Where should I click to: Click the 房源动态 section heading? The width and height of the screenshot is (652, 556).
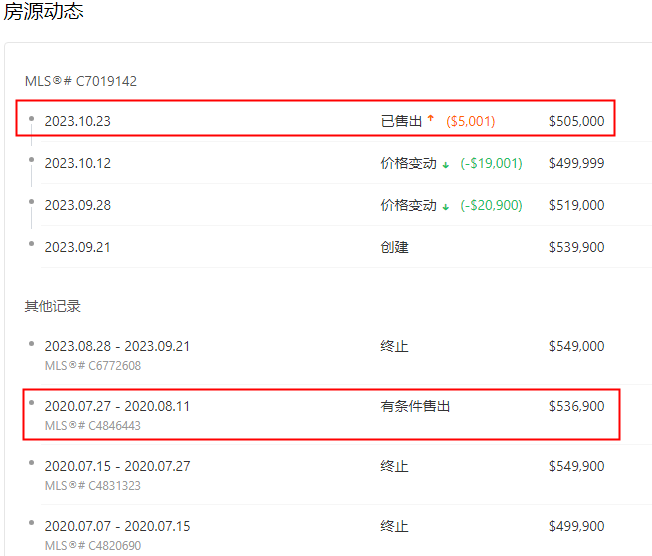(x=44, y=12)
